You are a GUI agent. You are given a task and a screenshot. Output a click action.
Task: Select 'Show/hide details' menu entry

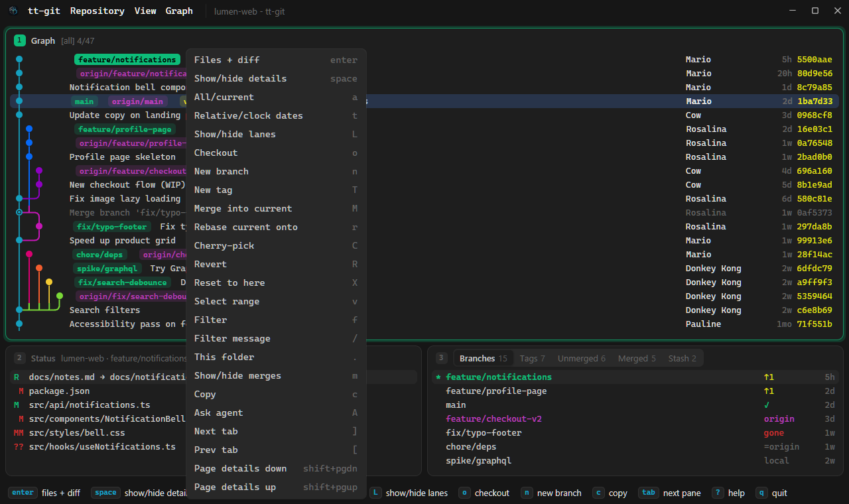pyautogui.click(x=276, y=78)
